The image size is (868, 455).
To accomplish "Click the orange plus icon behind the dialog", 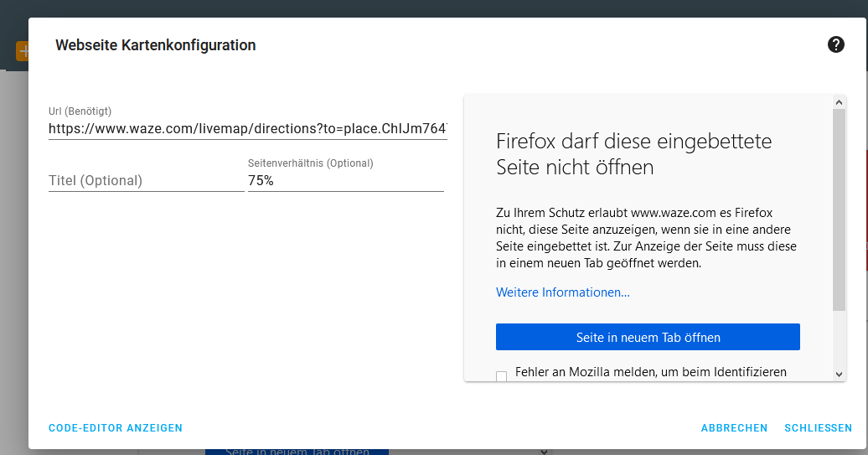I will (22, 51).
